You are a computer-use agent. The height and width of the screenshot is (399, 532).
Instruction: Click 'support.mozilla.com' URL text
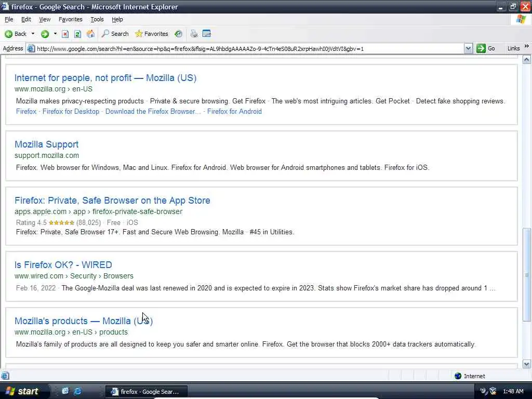(x=46, y=155)
